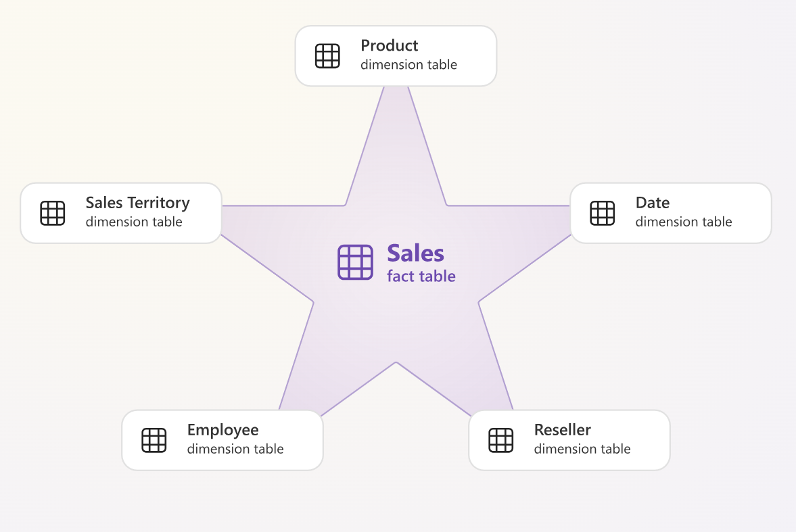Click "dimension table" under Sales Territory
796x532 pixels.
pos(134,222)
